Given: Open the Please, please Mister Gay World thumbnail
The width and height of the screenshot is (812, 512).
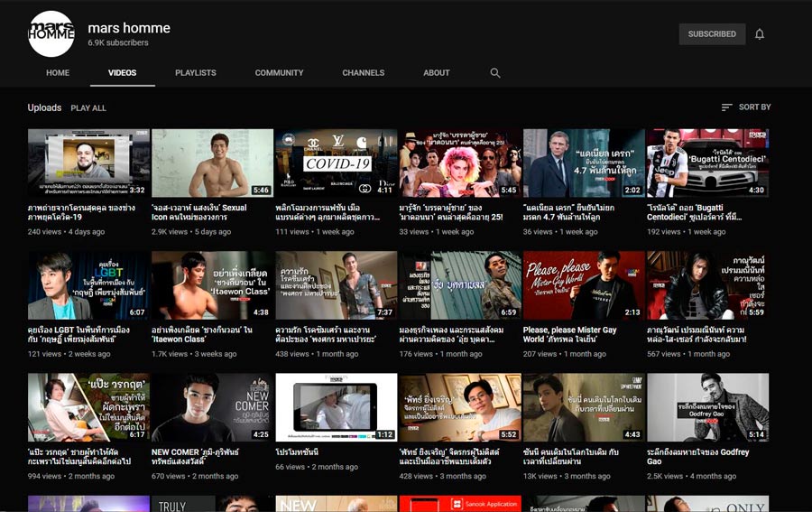Looking at the screenshot, I should [584, 285].
